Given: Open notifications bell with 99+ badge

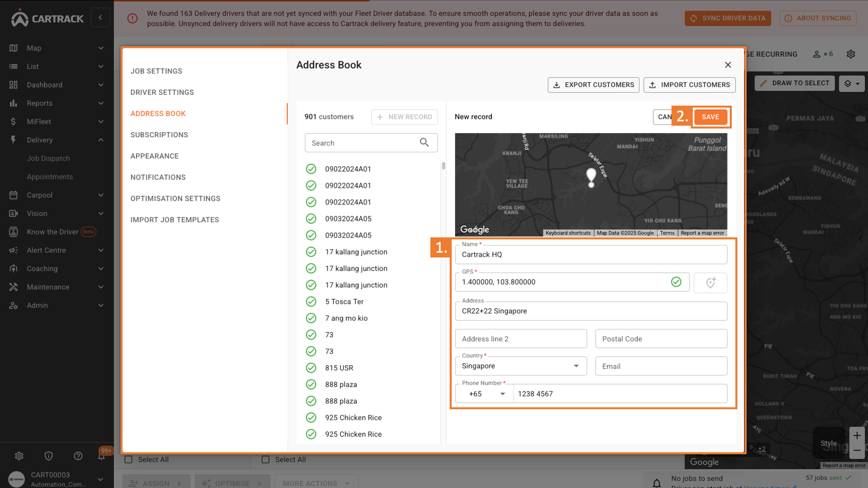Looking at the screenshot, I should (102, 456).
